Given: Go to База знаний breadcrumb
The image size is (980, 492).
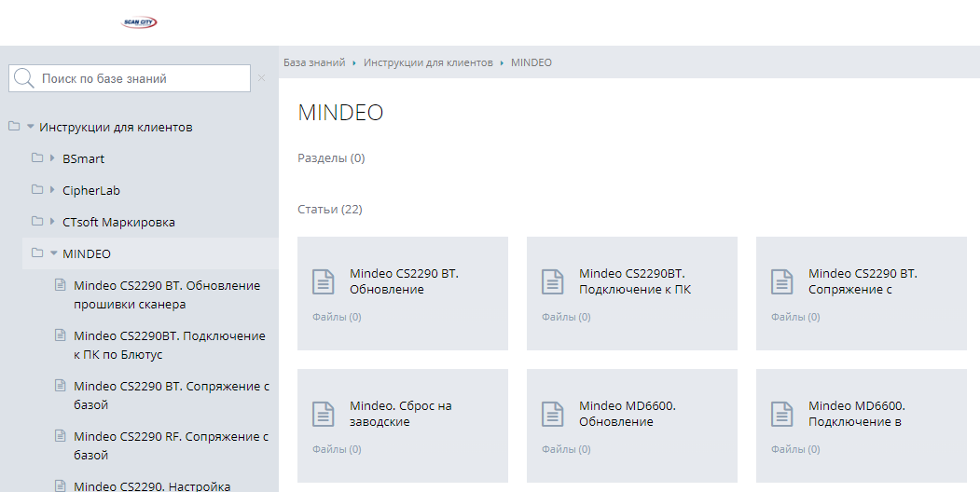Looking at the screenshot, I should (314, 62).
